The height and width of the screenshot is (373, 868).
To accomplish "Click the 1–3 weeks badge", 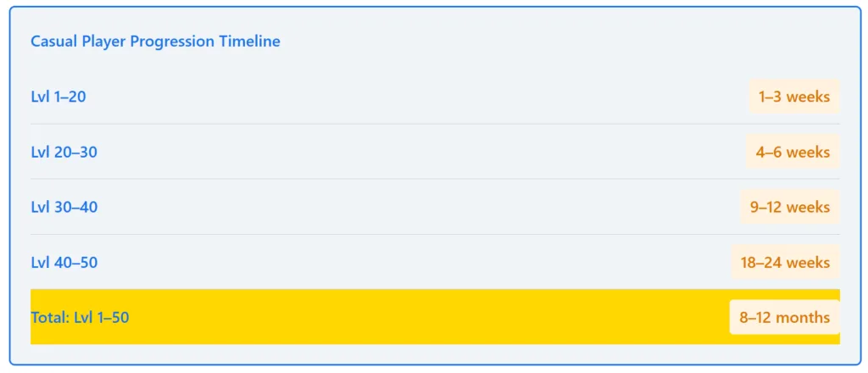I will 793,97.
